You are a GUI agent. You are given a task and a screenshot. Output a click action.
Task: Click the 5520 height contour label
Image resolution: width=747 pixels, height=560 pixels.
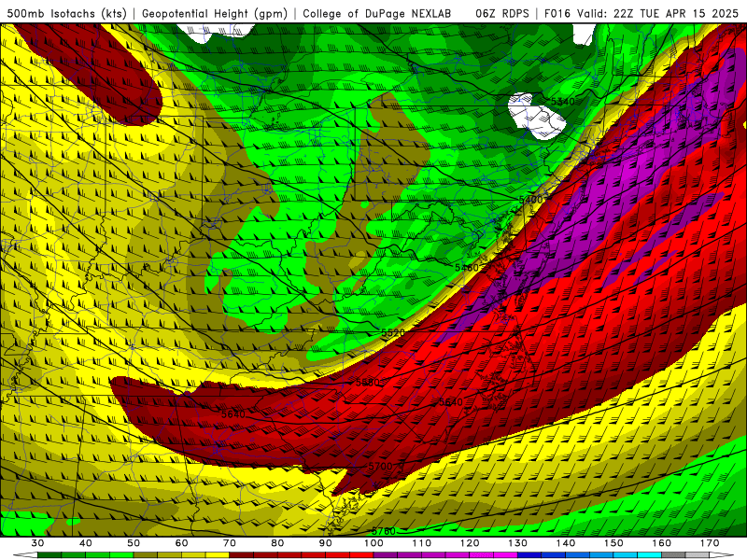click(393, 332)
